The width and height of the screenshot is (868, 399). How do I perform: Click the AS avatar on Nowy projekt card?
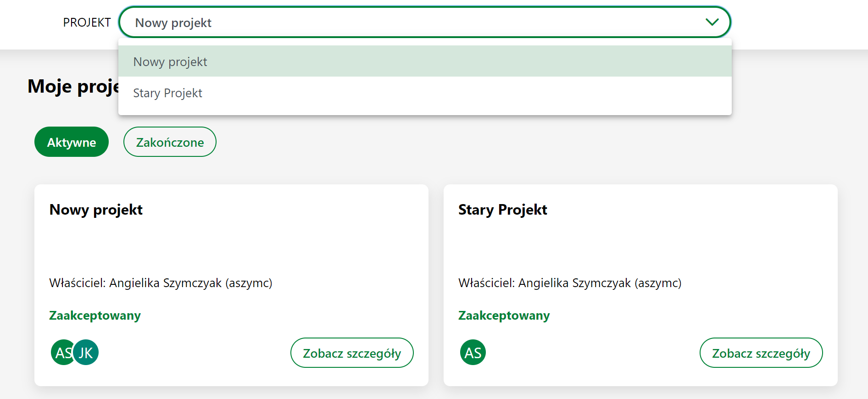62,352
